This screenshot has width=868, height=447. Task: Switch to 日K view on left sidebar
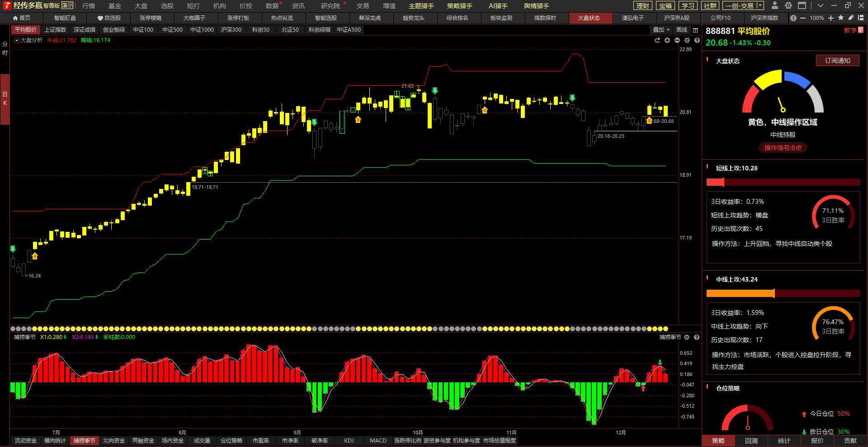[x=5, y=99]
